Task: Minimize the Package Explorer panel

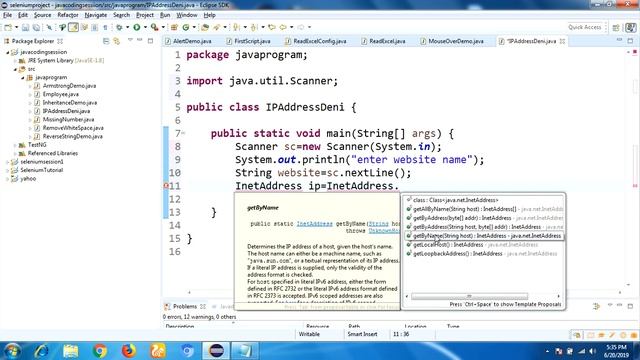Action: pyautogui.click(x=140, y=40)
